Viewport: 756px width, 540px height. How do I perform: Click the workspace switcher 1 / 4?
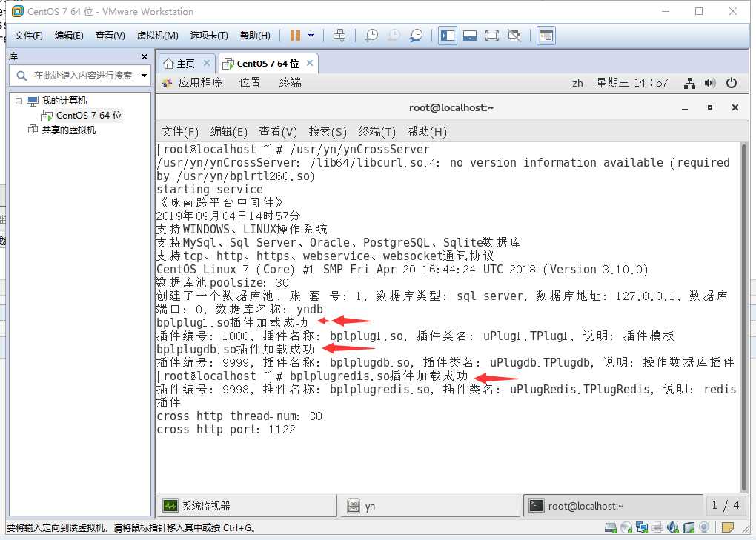(x=726, y=505)
